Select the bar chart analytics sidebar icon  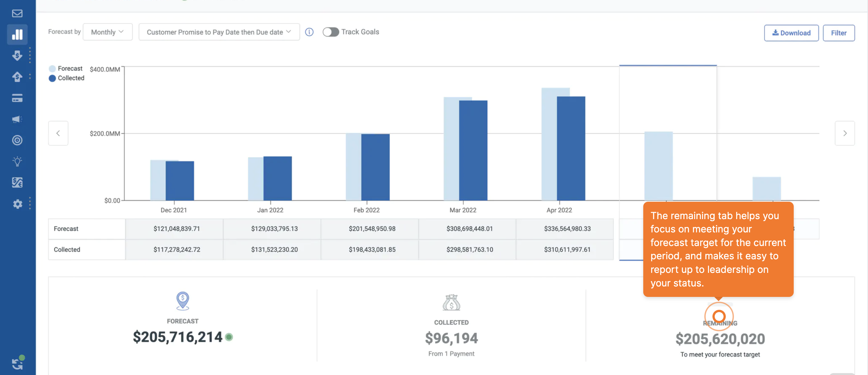[x=17, y=34]
